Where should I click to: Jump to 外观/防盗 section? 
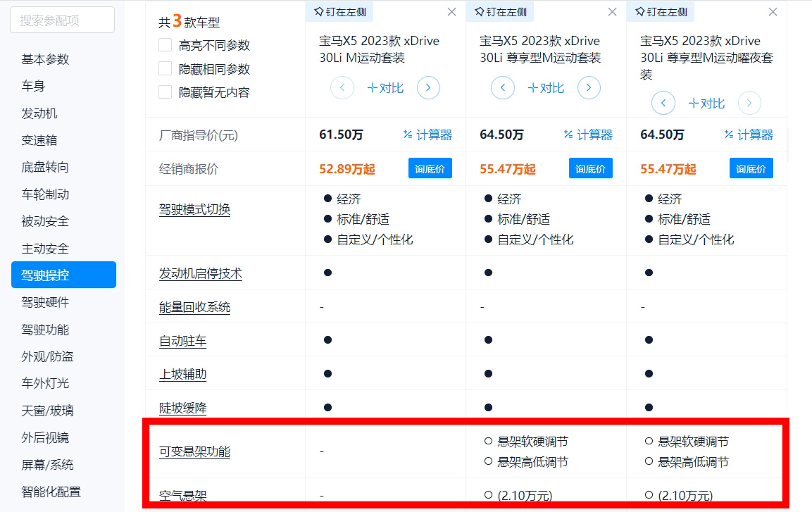click(48, 356)
